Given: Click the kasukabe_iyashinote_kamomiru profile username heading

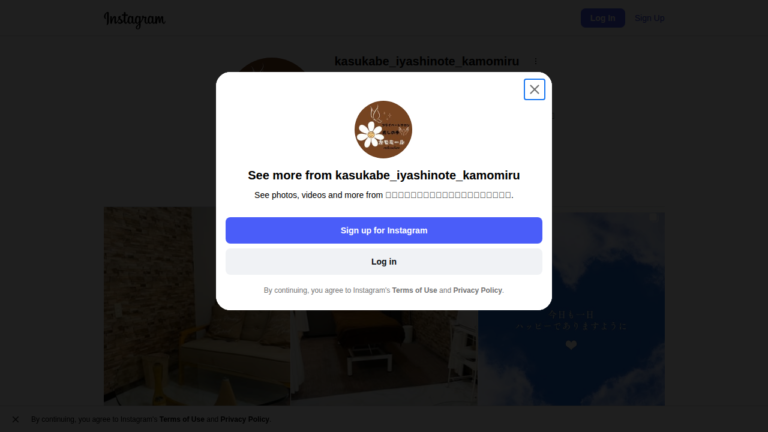Looking at the screenshot, I should (427, 61).
